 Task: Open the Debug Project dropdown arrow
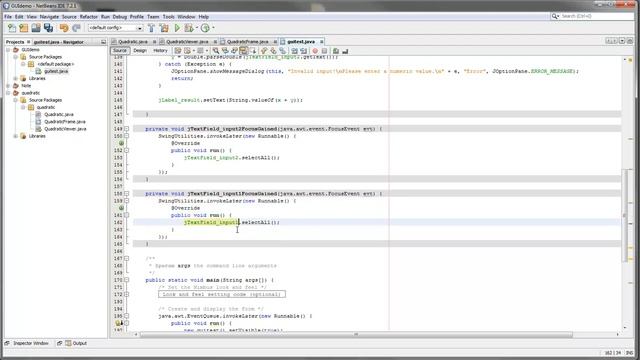pyautogui.click(x=196, y=28)
